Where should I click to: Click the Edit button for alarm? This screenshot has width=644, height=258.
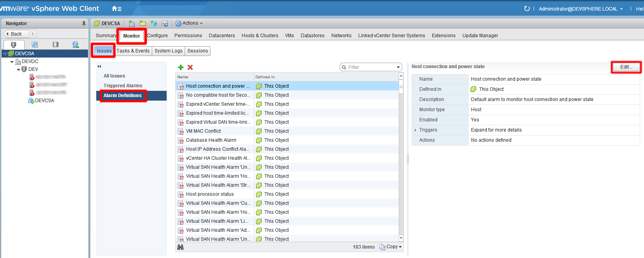click(x=626, y=67)
